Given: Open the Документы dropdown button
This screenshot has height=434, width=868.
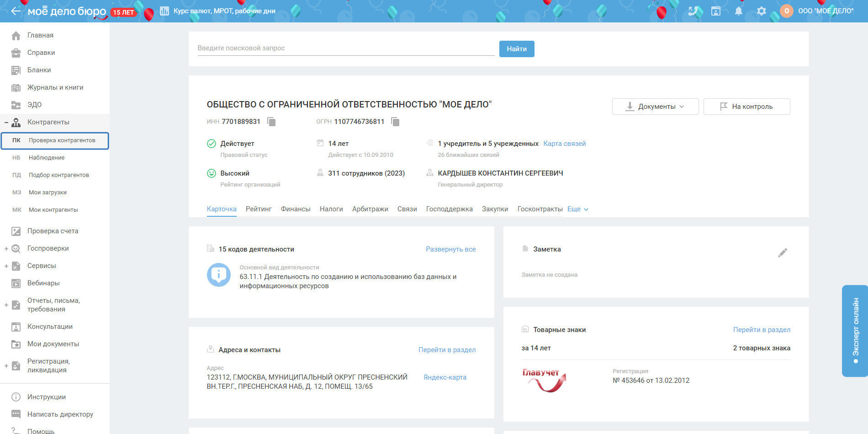Looking at the screenshot, I should click(x=656, y=107).
